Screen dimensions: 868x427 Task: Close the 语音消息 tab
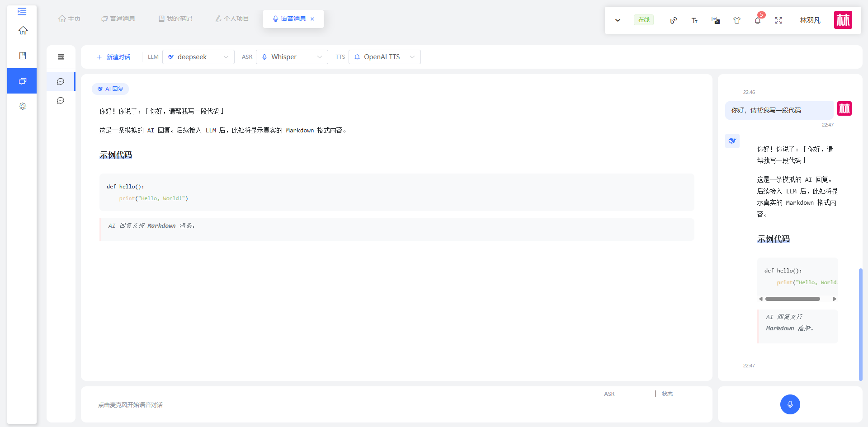tap(312, 19)
